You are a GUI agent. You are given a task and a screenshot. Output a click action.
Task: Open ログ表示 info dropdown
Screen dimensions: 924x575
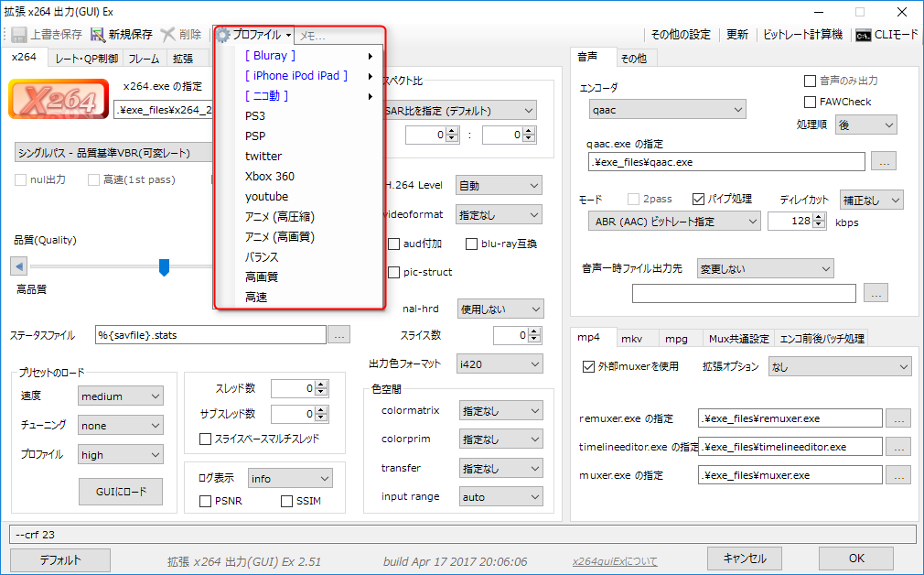point(290,478)
